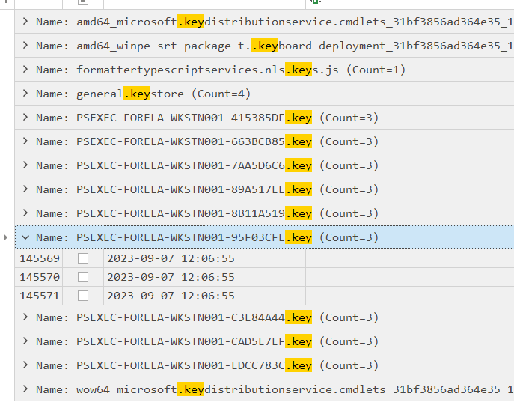Click the timestamp in row 145571
This screenshot has width=514, height=420.
click(171, 296)
